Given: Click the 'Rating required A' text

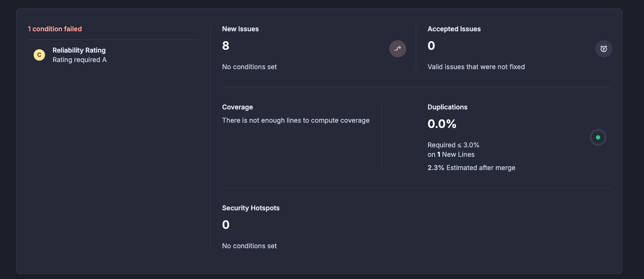Looking at the screenshot, I should (x=80, y=60).
